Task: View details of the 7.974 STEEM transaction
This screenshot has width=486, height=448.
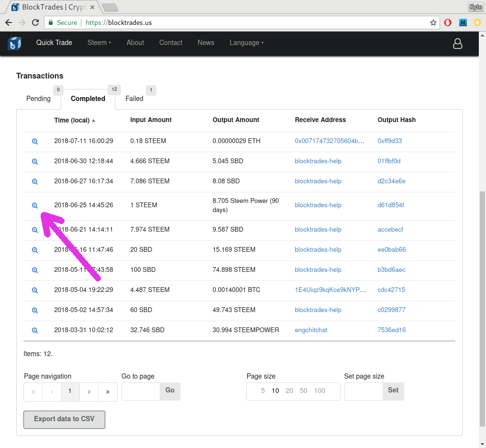Action: (35, 230)
